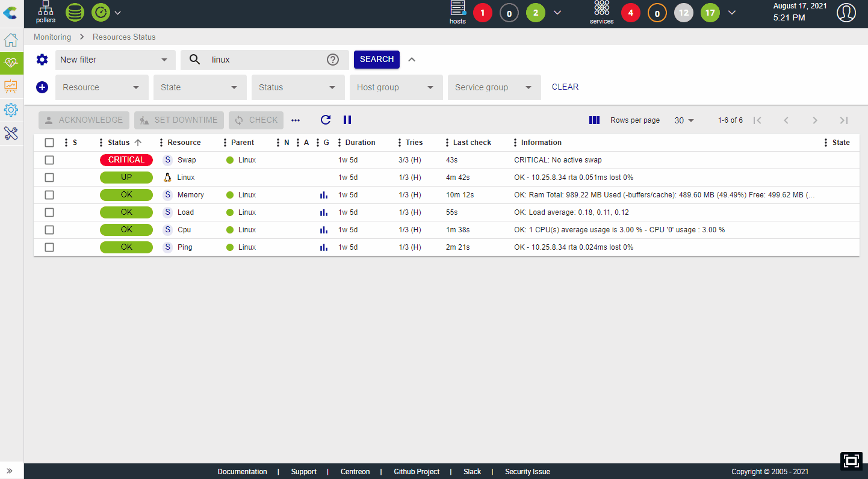Expand the services summary chevron

(x=732, y=13)
